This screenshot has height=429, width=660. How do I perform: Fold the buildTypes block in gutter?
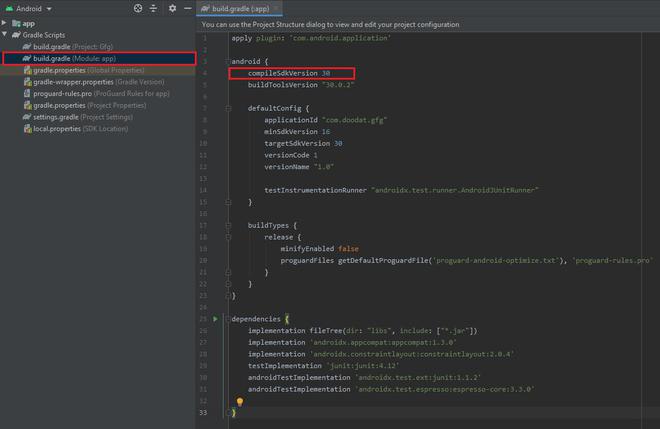(228, 226)
